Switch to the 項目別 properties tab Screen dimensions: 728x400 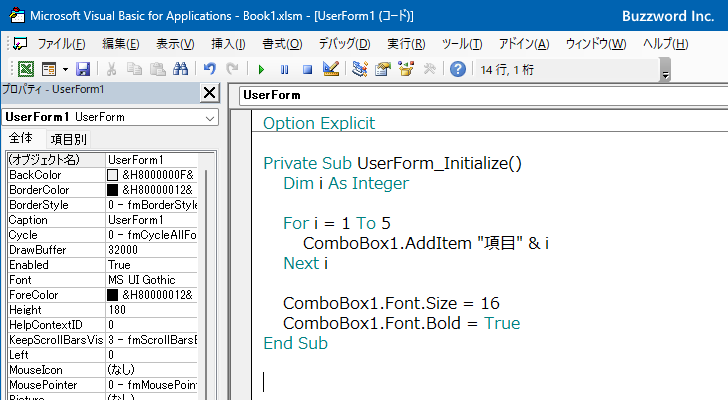click(69, 139)
